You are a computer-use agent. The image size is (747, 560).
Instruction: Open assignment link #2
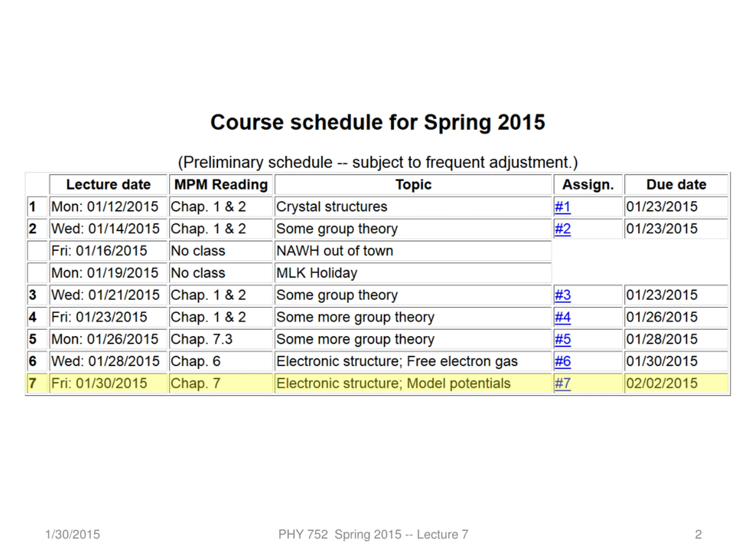(562, 229)
